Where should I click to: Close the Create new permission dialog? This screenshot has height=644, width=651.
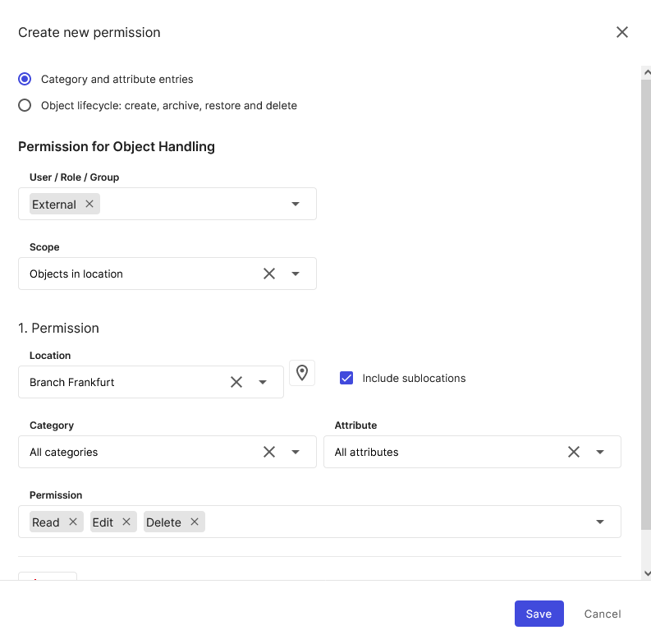click(622, 33)
